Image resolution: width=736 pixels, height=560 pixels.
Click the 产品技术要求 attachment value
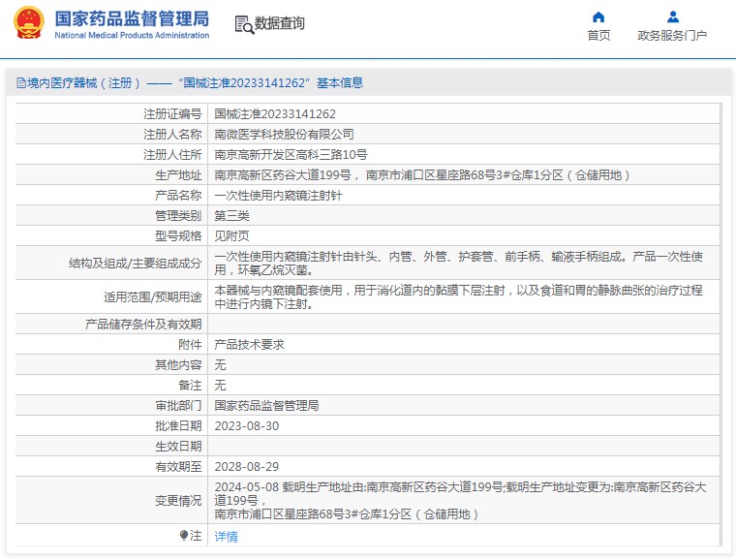coord(249,344)
